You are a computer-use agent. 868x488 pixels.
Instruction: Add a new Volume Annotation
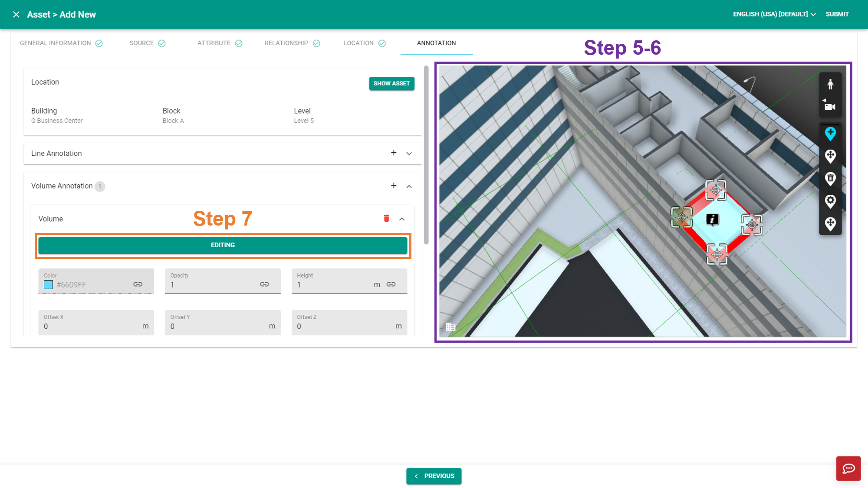point(394,185)
